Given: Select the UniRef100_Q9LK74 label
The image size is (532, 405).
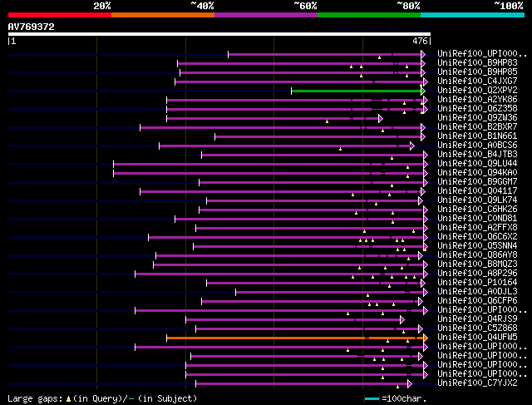Looking at the screenshot, I should click(477, 200).
